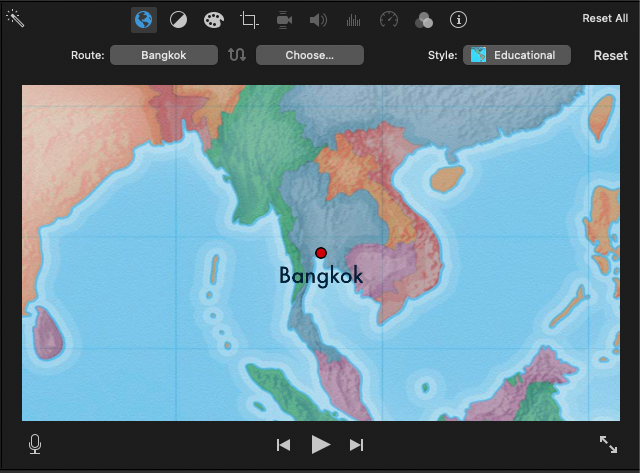Click the magic wand auto-enhance icon

tap(16, 18)
